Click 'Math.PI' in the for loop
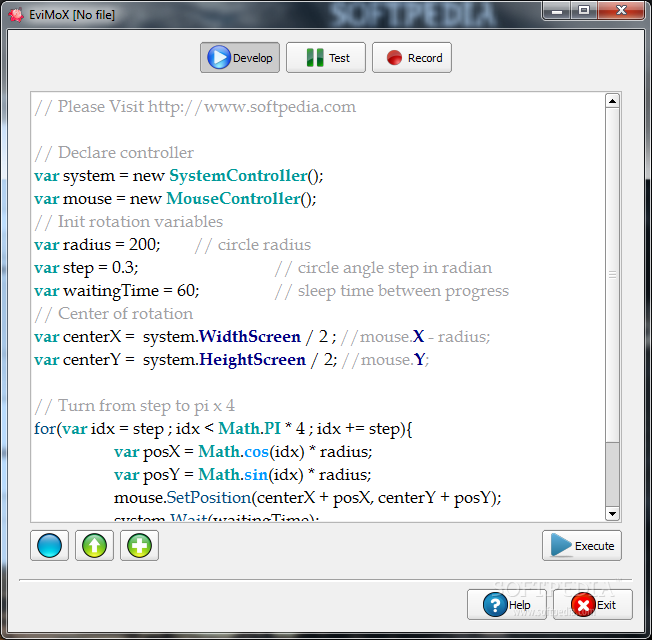This screenshot has height=640, width=652. click(x=249, y=428)
